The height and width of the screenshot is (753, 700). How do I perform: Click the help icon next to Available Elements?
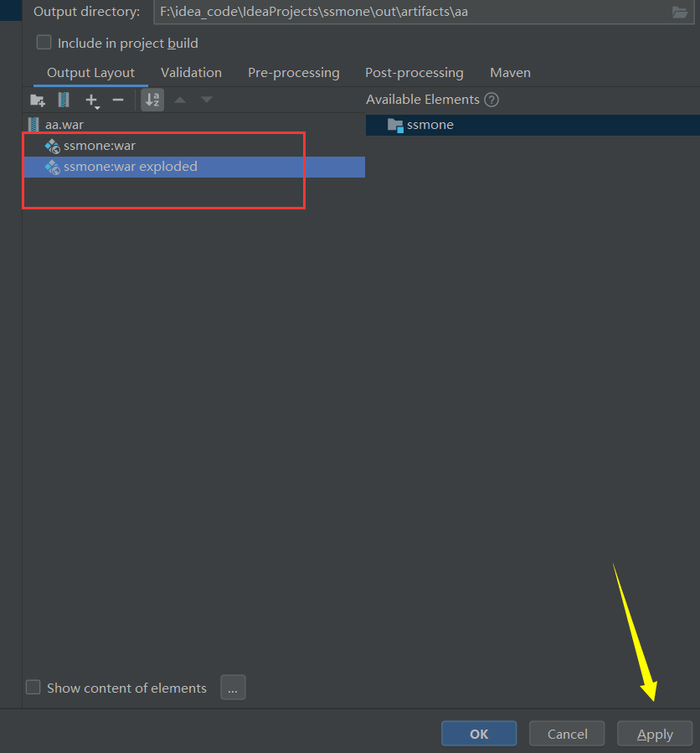pyautogui.click(x=491, y=99)
